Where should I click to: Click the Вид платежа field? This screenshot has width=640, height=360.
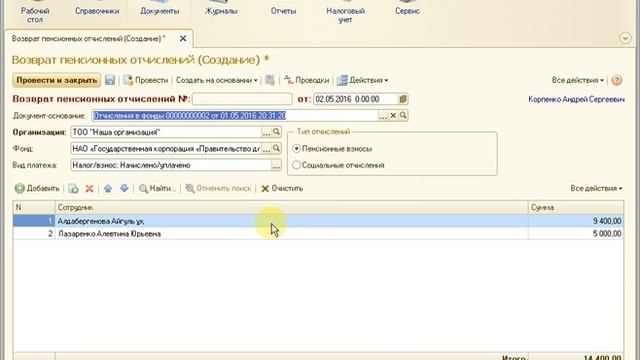tap(171, 165)
